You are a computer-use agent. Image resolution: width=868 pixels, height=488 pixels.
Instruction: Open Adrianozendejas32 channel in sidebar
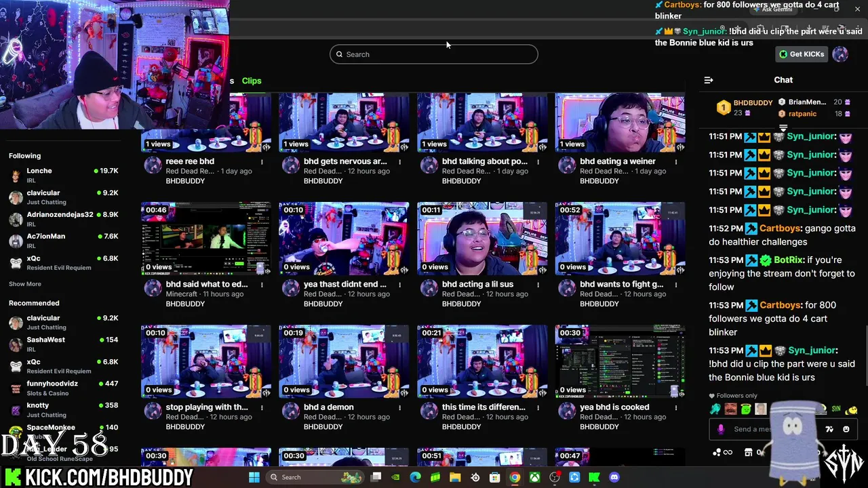[64, 219]
